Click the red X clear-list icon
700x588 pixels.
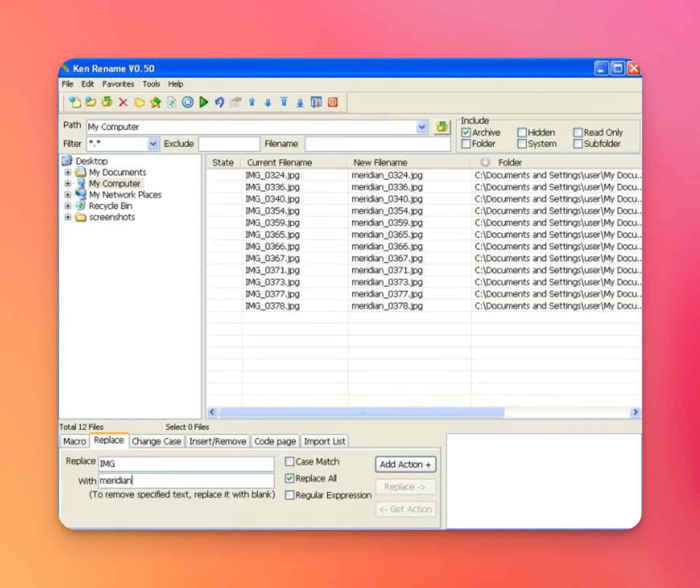[123, 102]
